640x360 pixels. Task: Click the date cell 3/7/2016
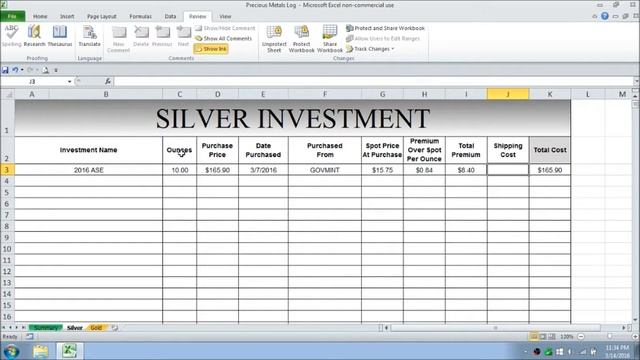(263, 170)
